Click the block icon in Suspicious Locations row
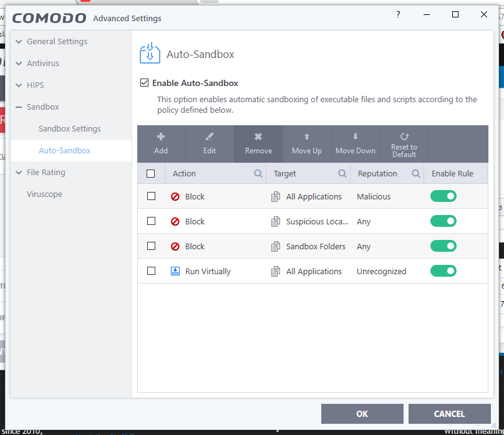The image size is (504, 435). pos(175,221)
